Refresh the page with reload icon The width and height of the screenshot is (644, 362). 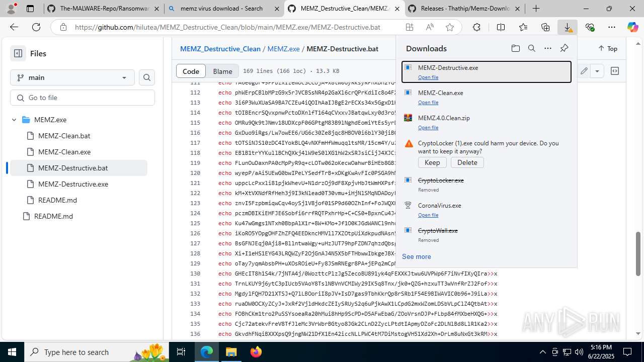[36, 28]
